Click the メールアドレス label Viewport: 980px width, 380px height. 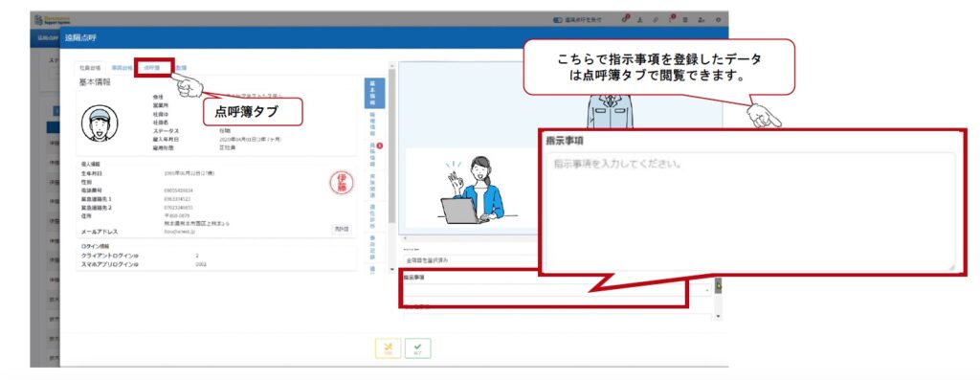(x=100, y=232)
